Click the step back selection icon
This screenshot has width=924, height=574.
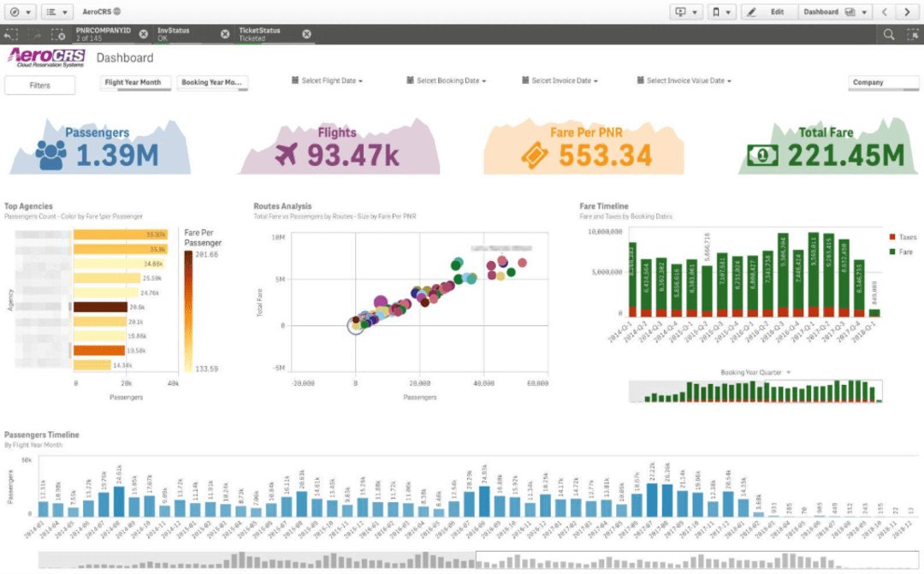(11, 34)
